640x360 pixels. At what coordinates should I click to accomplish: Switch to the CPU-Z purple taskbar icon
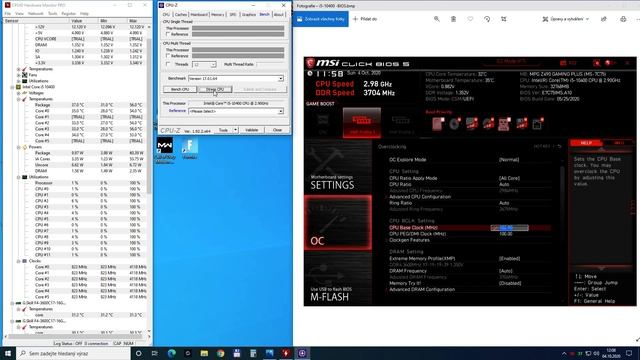pos(302,353)
